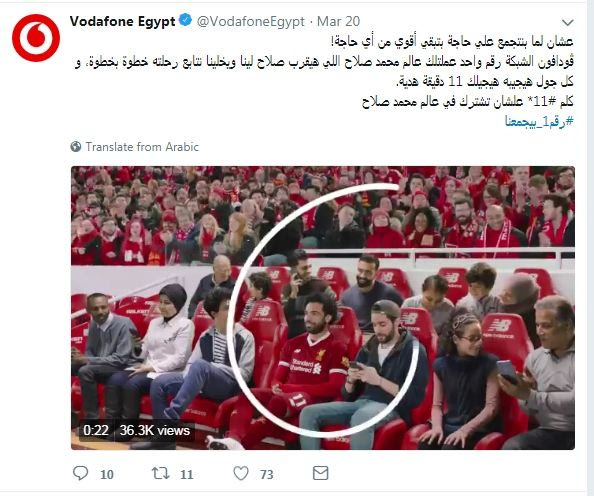Viewport: 594px width, 496px height.
Task: Click the Vodafone Egypt profile avatar logo
Action: click(x=36, y=38)
